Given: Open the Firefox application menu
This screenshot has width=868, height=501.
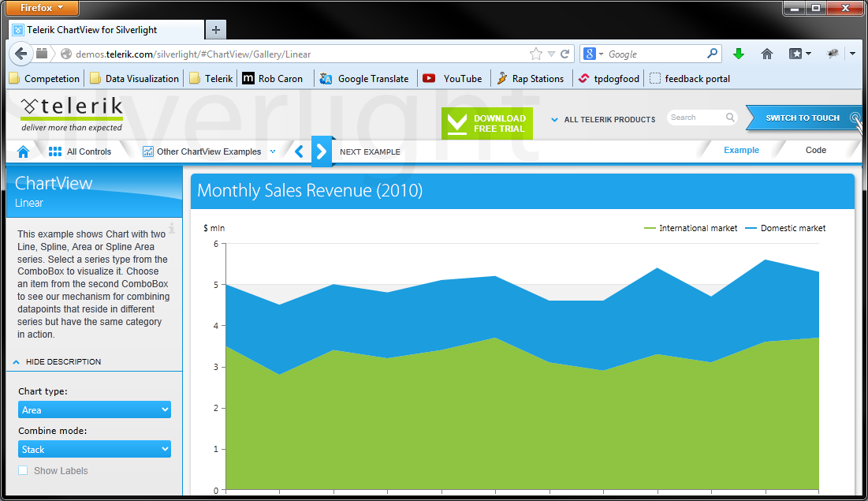Looking at the screenshot, I should pyautogui.click(x=42, y=8).
